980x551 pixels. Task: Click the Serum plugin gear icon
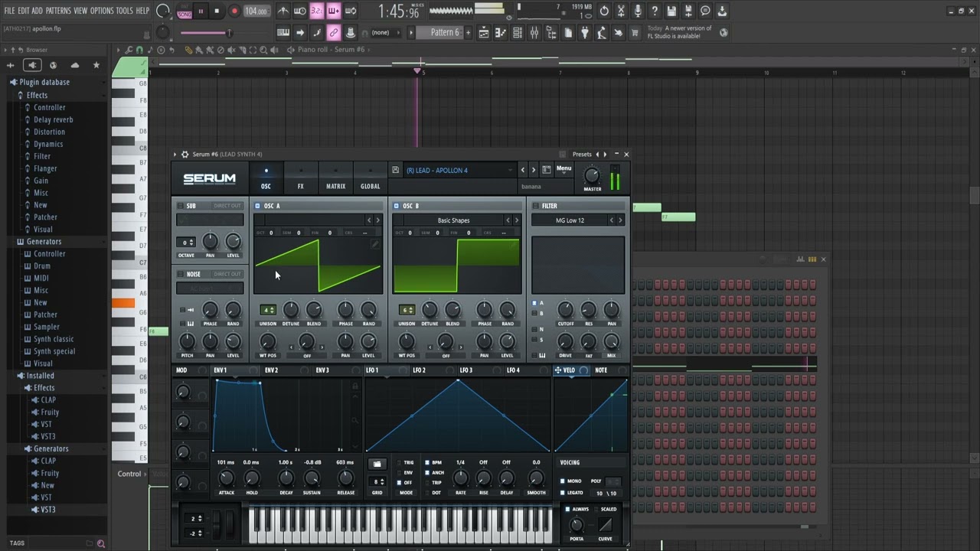pyautogui.click(x=185, y=155)
